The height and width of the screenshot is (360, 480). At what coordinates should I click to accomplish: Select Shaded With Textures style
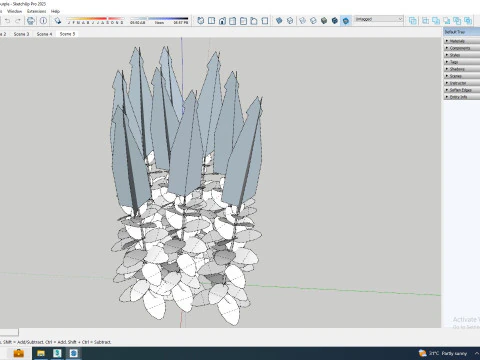(x=335, y=21)
